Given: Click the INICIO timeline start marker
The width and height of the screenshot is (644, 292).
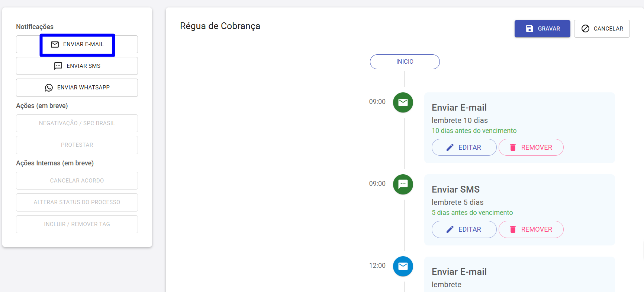Looking at the screenshot, I should click(405, 62).
